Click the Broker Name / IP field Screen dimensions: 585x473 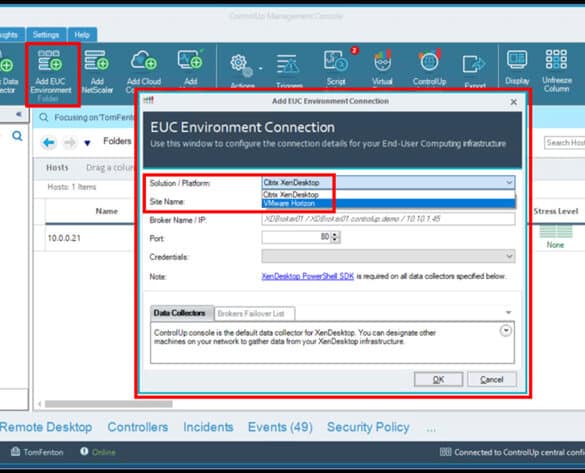pos(388,219)
